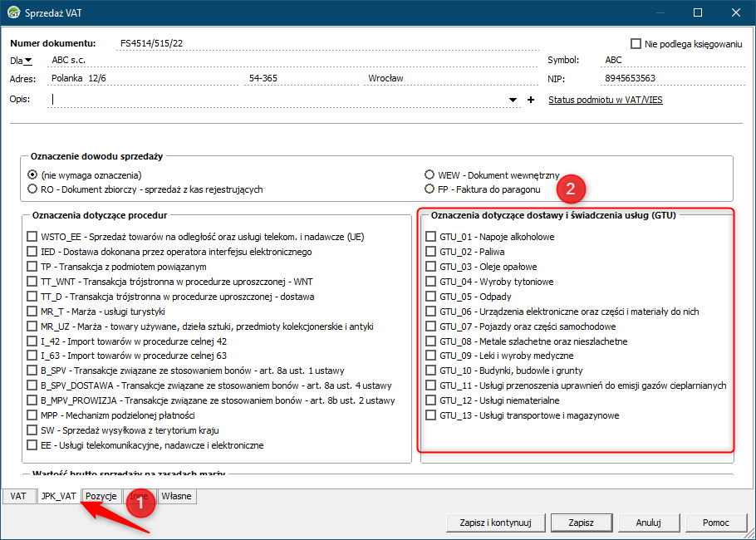Select RO - Dokument zbiorczy radio option

pyautogui.click(x=32, y=189)
